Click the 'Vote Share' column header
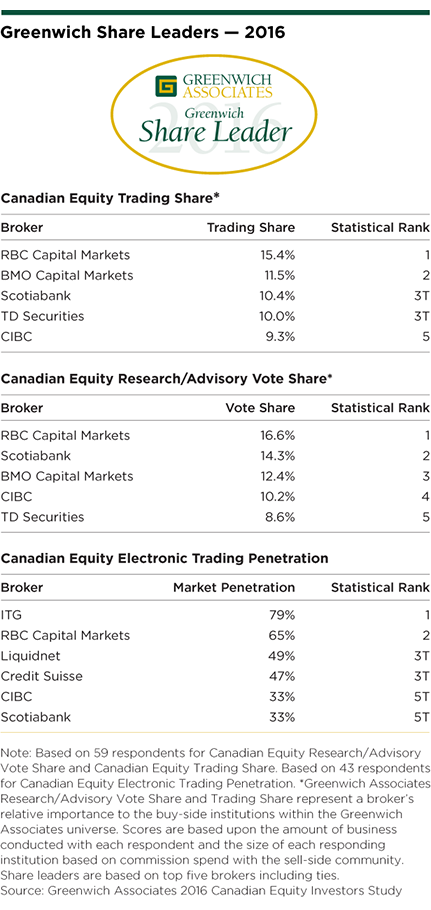Viewport: 431px width, 910px height. point(260,408)
